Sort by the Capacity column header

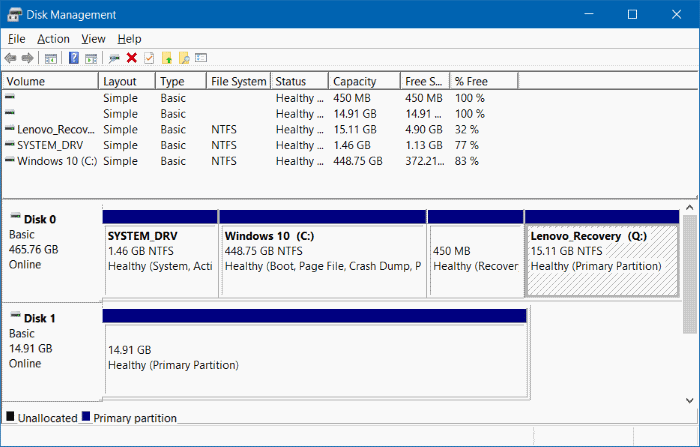(365, 81)
